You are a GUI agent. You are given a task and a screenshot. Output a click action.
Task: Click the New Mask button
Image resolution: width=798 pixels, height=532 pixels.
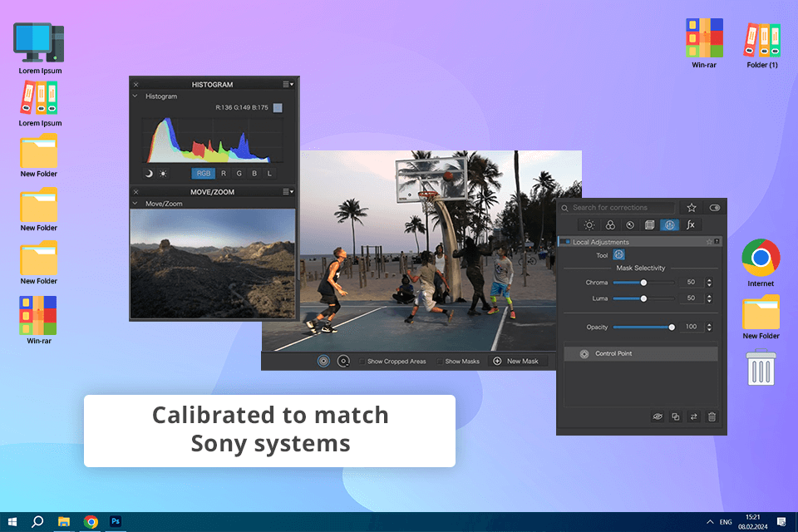[x=518, y=361]
